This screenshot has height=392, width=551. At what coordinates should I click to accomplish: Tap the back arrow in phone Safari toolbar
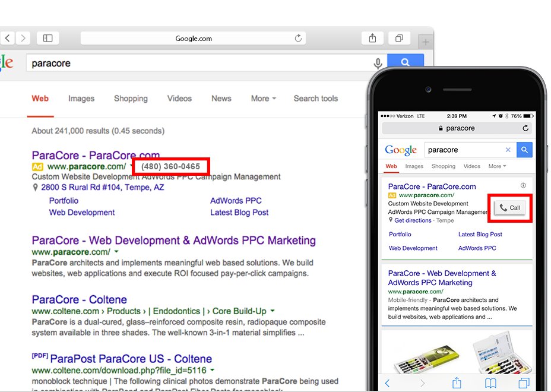(x=387, y=383)
